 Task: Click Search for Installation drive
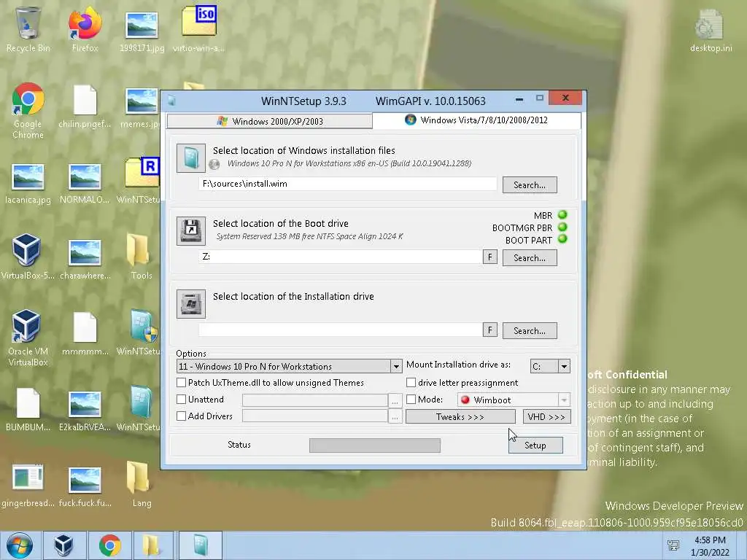[530, 330]
